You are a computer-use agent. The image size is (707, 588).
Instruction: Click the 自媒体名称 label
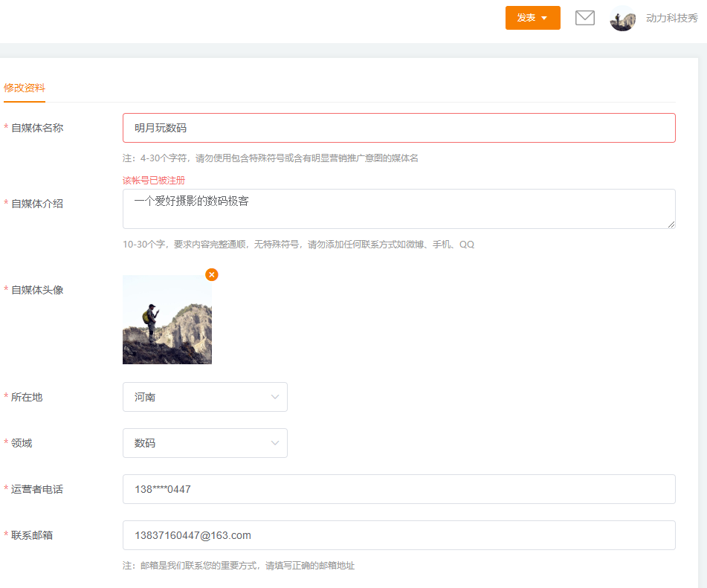37,128
